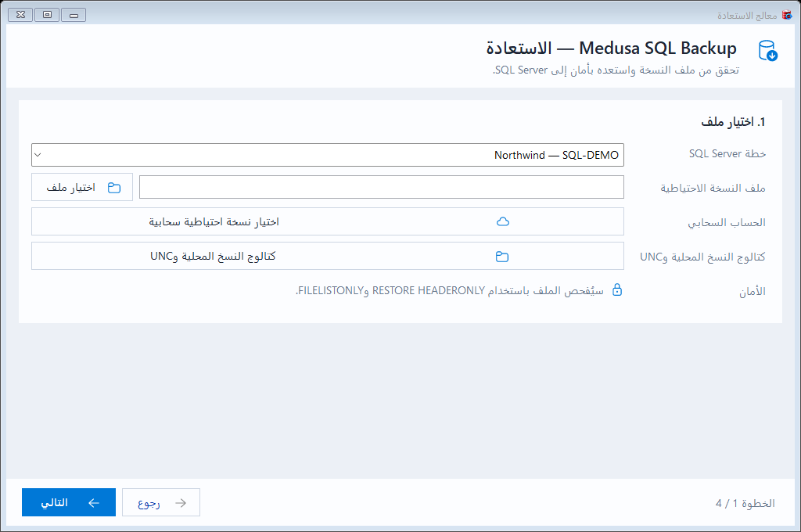Image resolution: width=801 pixels, height=532 pixels.
Task: Choose cloud backup via اختيار نسخة احتياطية سحابية
Action: coord(328,221)
